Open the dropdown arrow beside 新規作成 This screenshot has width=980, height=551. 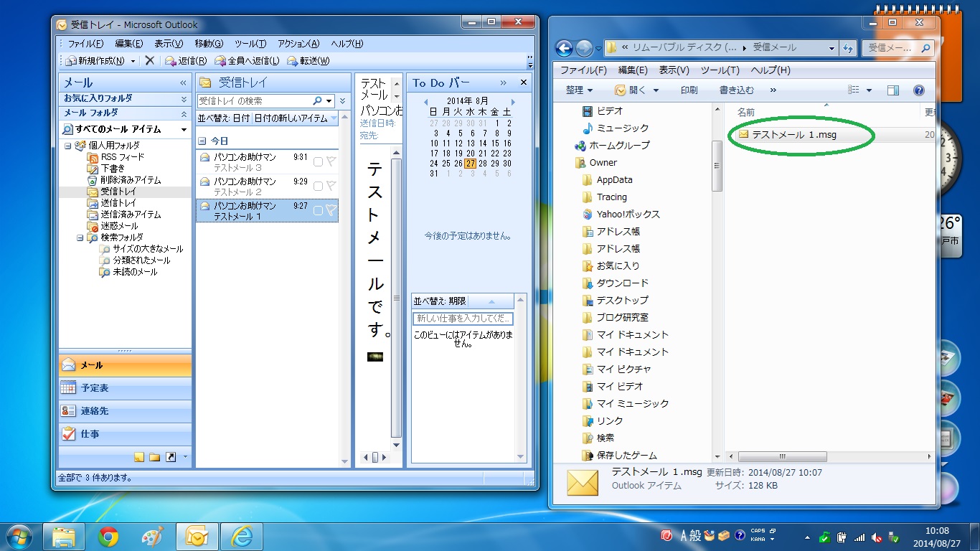133,61
